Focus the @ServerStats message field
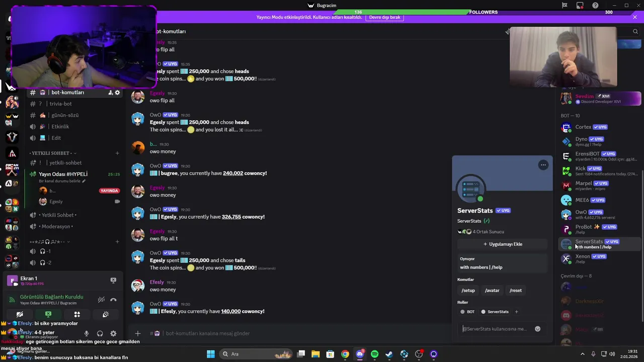The height and width of the screenshot is (362, 644). click(x=496, y=329)
